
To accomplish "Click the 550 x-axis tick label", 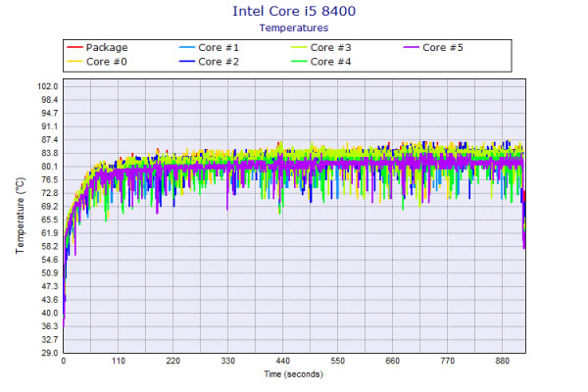I will [337, 361].
